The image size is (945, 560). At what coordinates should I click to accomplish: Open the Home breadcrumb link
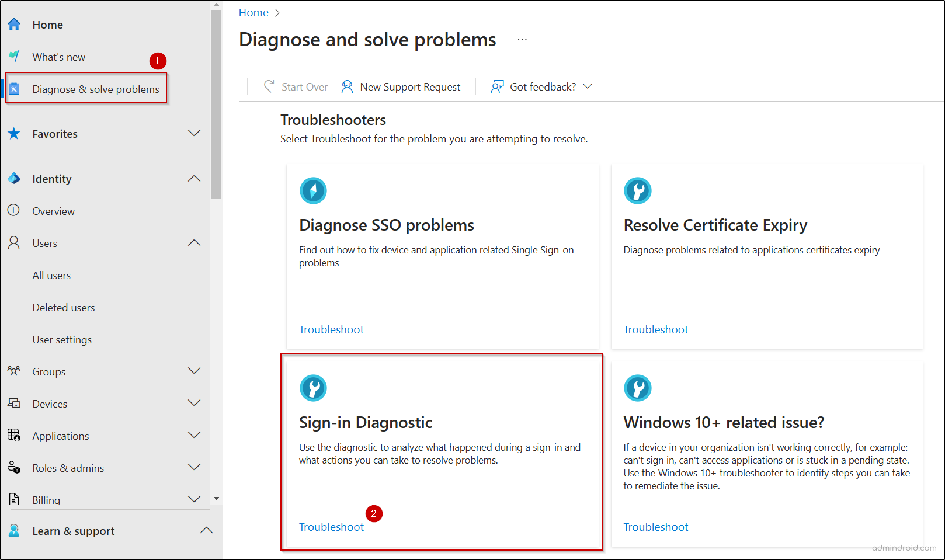[253, 12]
